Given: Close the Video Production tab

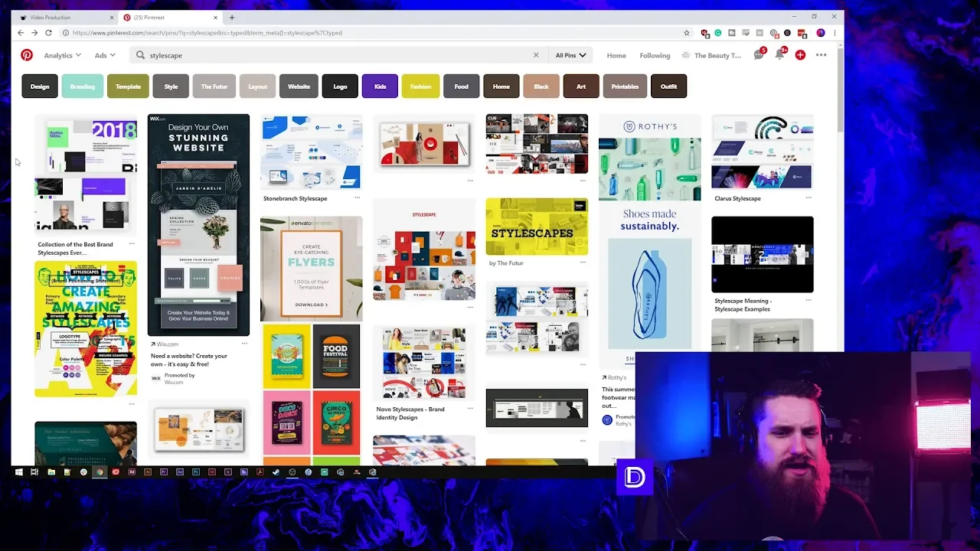Looking at the screenshot, I should tap(112, 17).
